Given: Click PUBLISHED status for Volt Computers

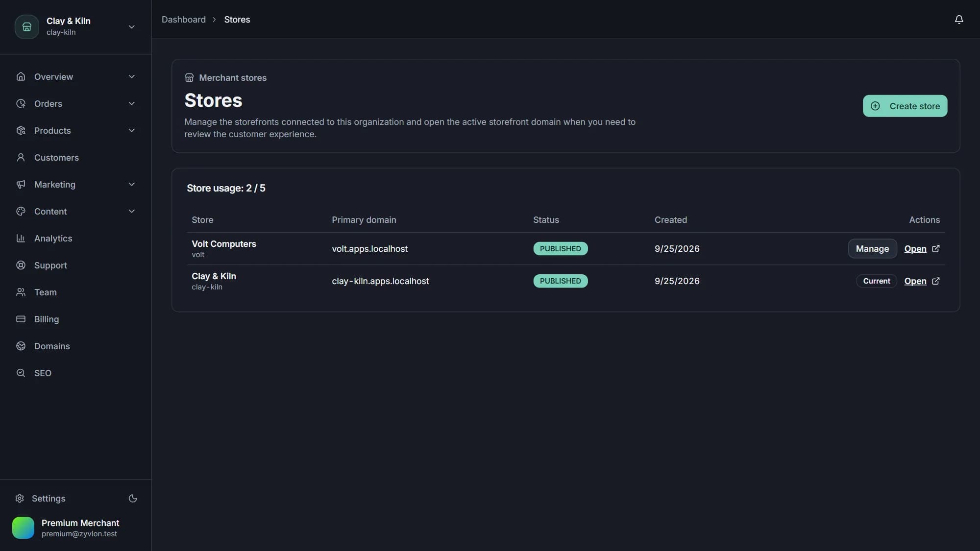Looking at the screenshot, I should pyautogui.click(x=560, y=248).
